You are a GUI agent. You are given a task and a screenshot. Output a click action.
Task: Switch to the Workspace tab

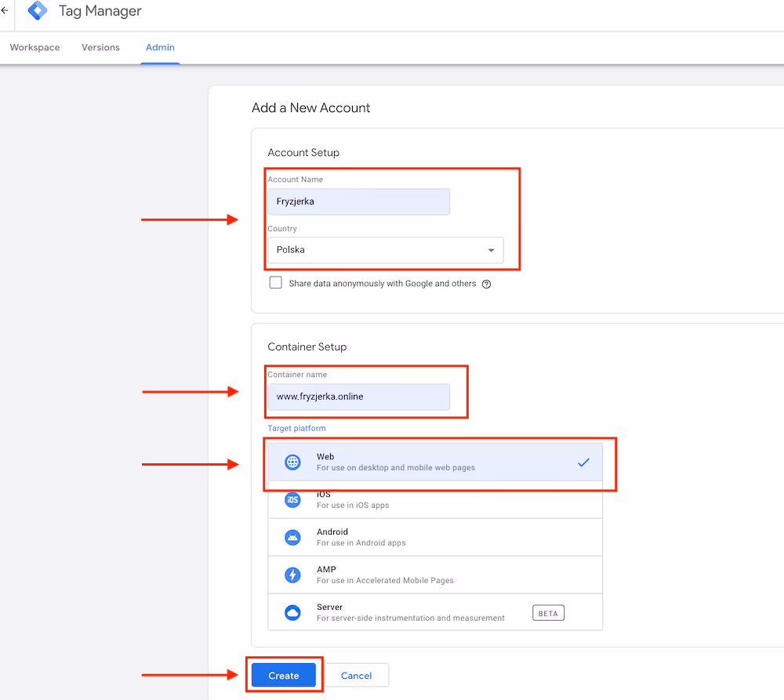[x=34, y=48]
